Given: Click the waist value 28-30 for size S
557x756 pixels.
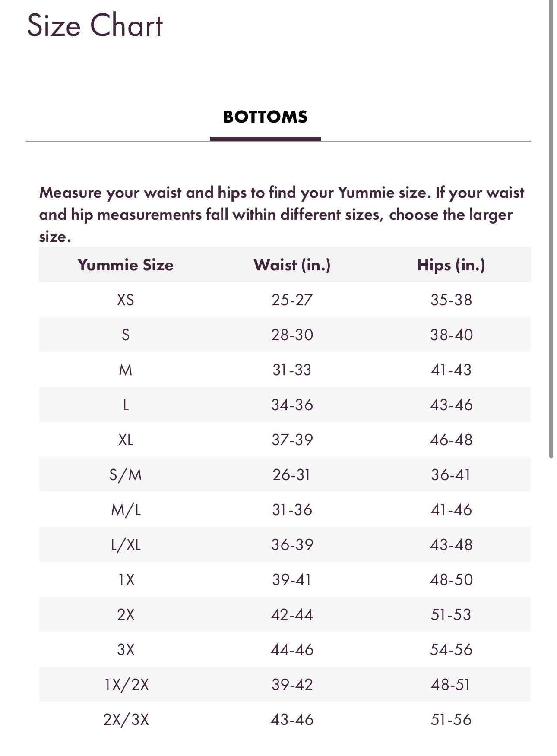Looking at the screenshot, I should pyautogui.click(x=292, y=335).
